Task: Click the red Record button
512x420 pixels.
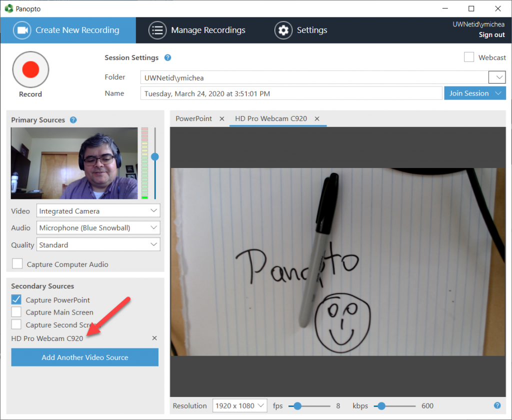Action: tap(30, 69)
